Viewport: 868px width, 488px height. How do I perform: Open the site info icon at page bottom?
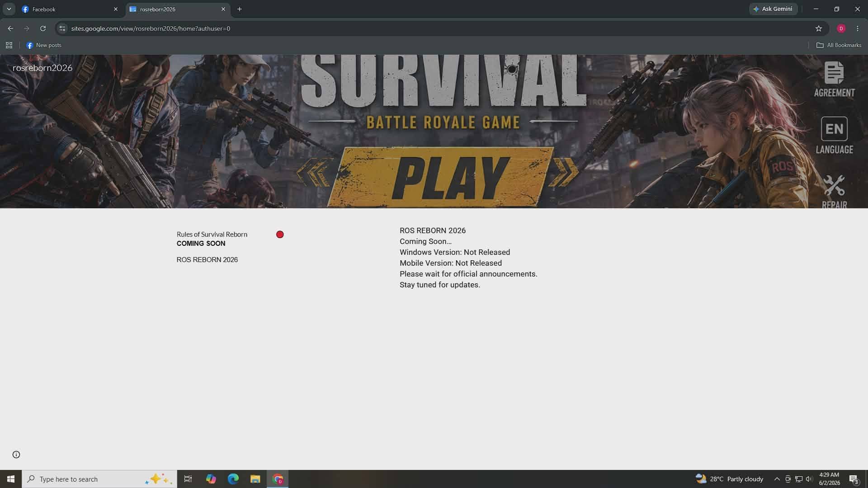coord(16,455)
